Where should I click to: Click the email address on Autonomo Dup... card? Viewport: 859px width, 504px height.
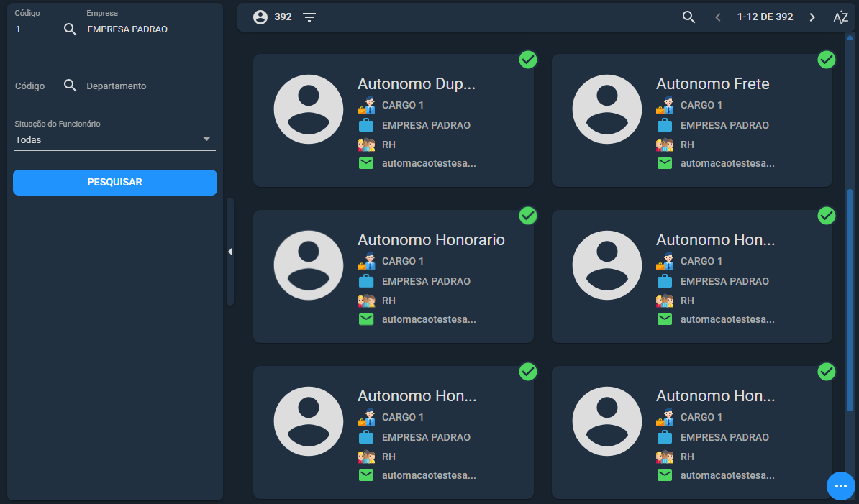[x=429, y=163]
